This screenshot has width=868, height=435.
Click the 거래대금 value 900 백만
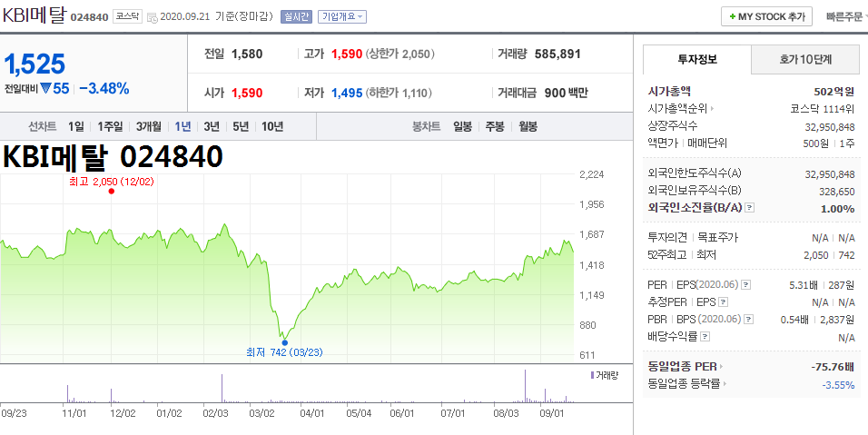[x=566, y=93]
